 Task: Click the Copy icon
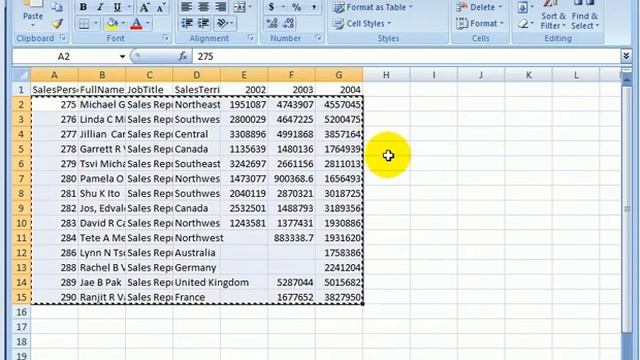click(x=57, y=7)
